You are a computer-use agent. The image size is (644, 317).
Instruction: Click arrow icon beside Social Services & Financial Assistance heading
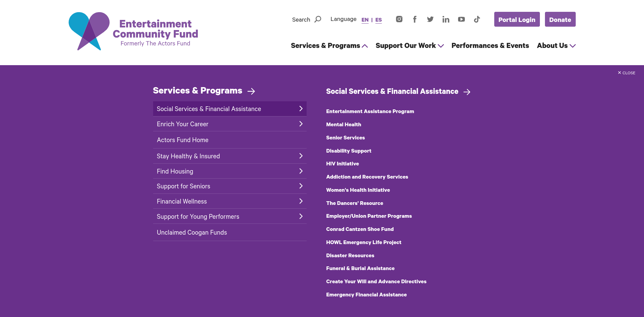467,92
